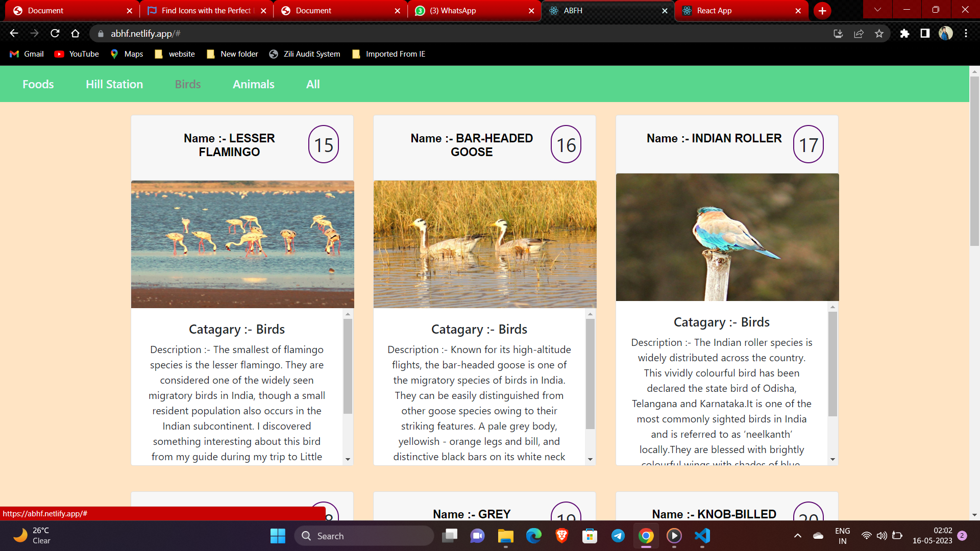
Task: Show All categories in navbar
Action: (x=313, y=84)
